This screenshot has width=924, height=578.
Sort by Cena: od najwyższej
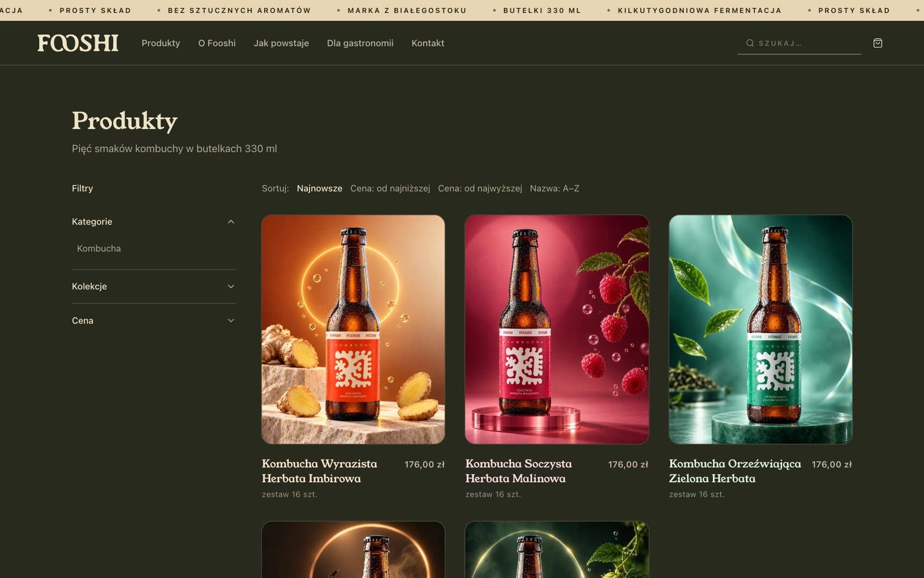pyautogui.click(x=480, y=188)
